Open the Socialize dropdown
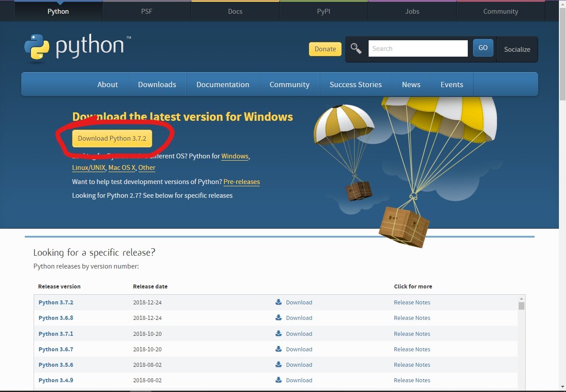Screen dimensions: 566x392 pos(517,49)
